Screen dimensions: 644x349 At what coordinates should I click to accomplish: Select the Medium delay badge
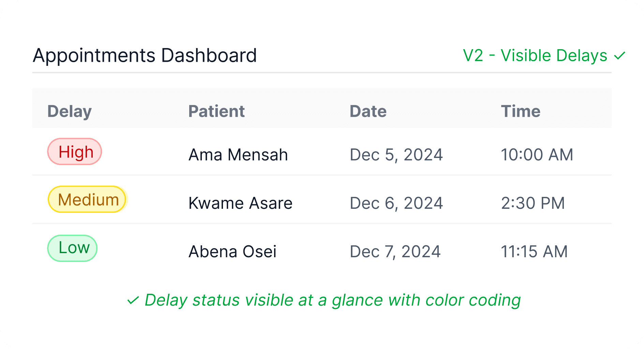(x=88, y=200)
